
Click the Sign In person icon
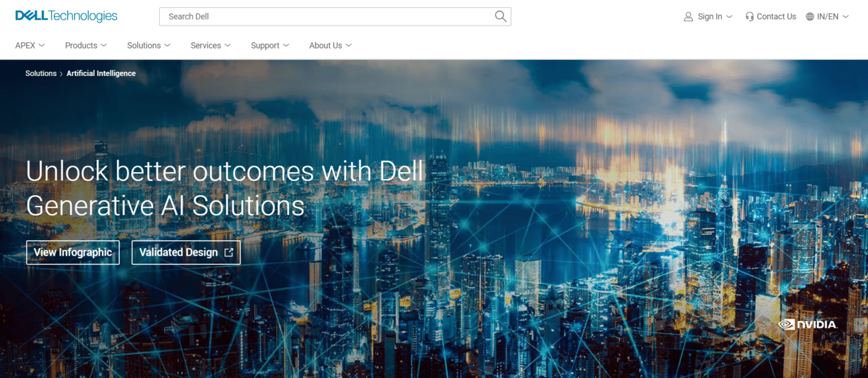(x=689, y=17)
